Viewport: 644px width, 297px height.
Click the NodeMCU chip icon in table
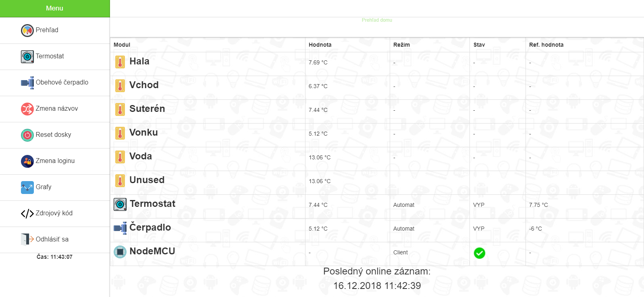click(x=120, y=252)
